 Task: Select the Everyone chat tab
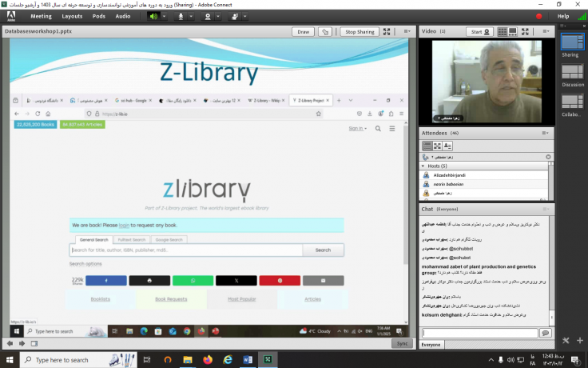click(x=431, y=345)
